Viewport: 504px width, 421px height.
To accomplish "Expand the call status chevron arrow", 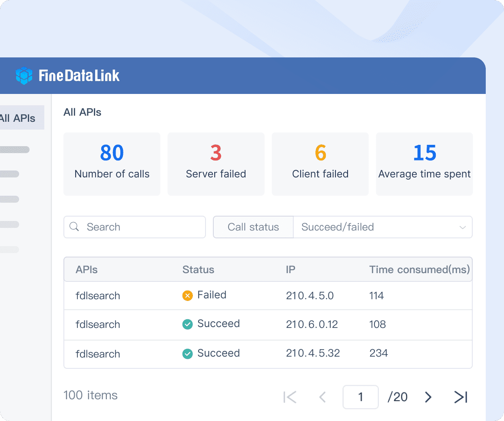I will coord(462,227).
